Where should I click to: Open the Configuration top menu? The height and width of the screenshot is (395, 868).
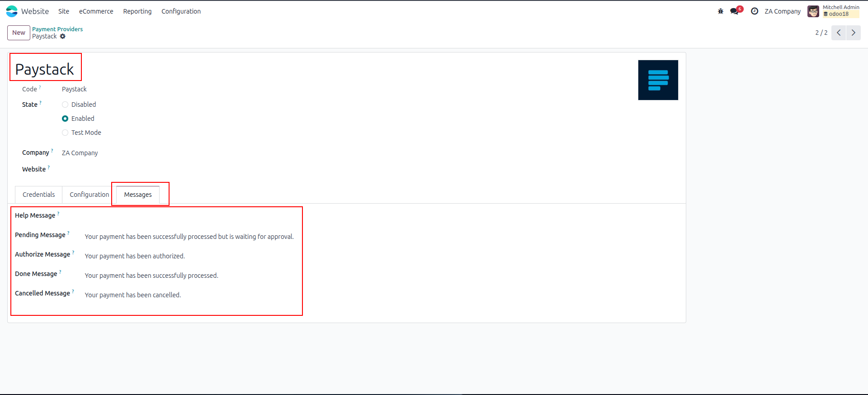point(181,11)
